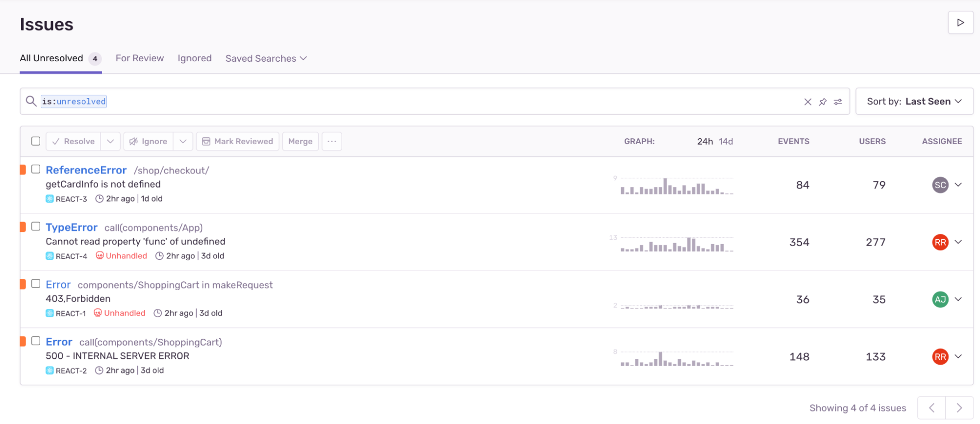980x424 pixels.
Task: Go to previous page of issues
Action: [931, 408]
